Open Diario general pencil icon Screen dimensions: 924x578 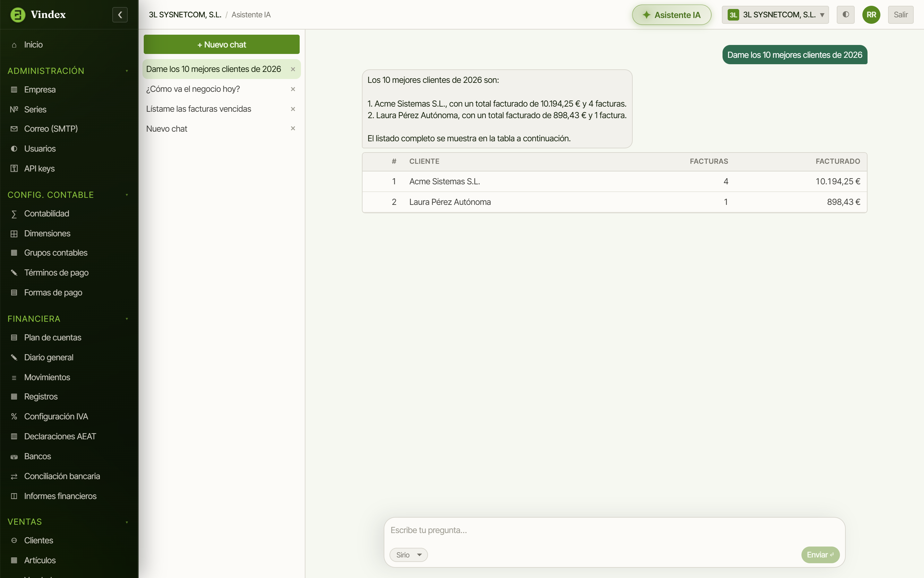(x=14, y=357)
